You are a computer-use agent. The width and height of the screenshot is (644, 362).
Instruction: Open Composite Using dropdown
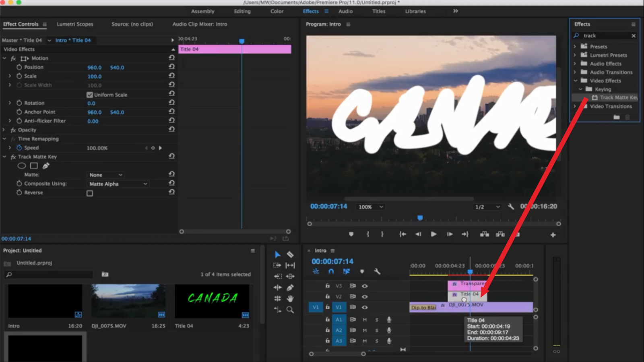(118, 184)
